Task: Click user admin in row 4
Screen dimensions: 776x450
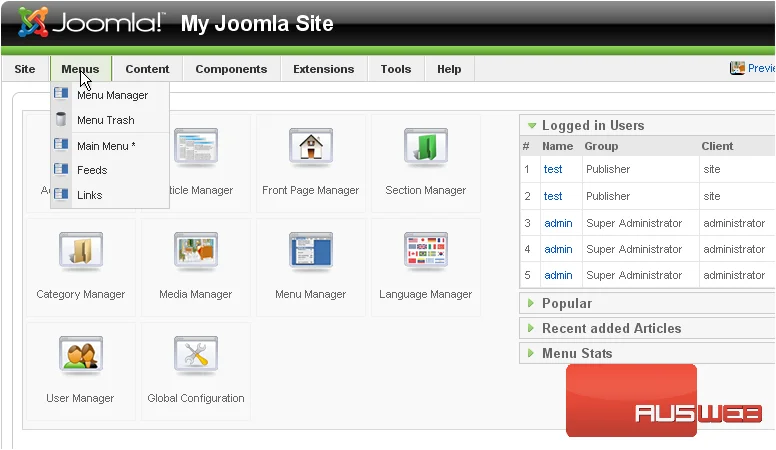Action: (558, 249)
